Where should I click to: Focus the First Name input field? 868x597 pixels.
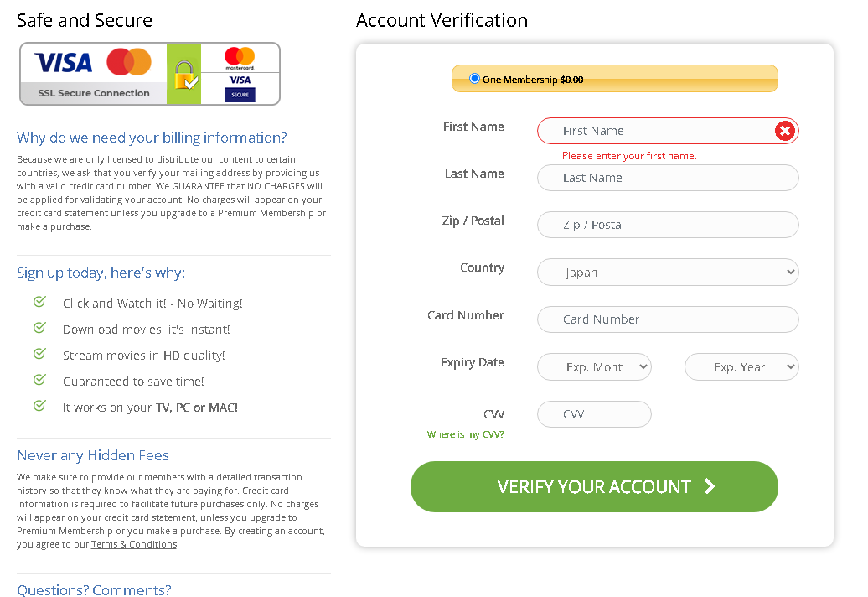coord(658,131)
